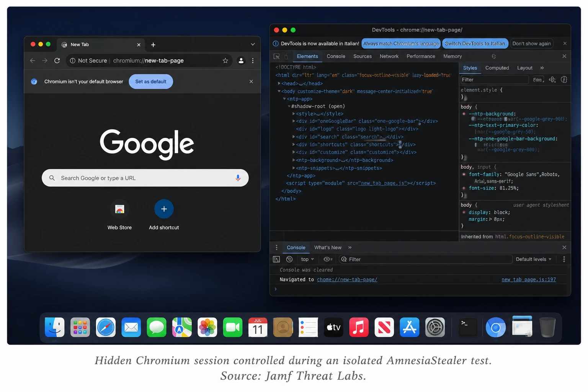Open the Performance tab in DevTools
Viewport: 588px width, 392px height.
421,56
